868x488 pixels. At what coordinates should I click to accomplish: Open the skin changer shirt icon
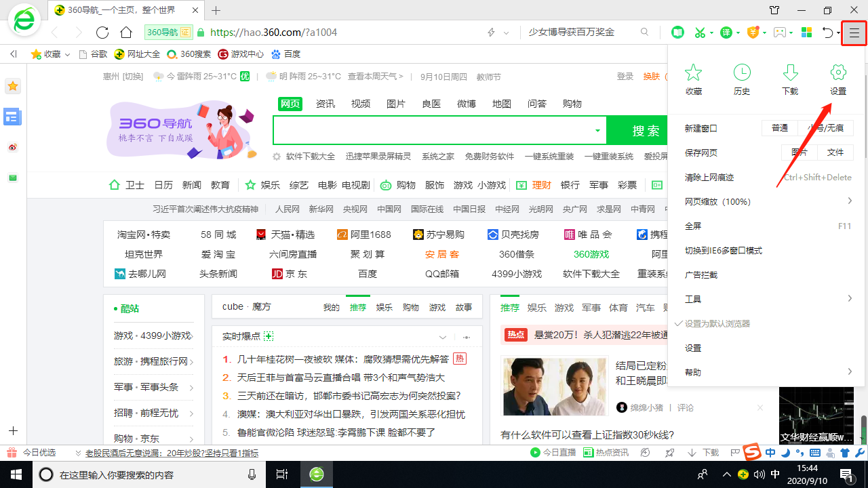click(x=774, y=10)
